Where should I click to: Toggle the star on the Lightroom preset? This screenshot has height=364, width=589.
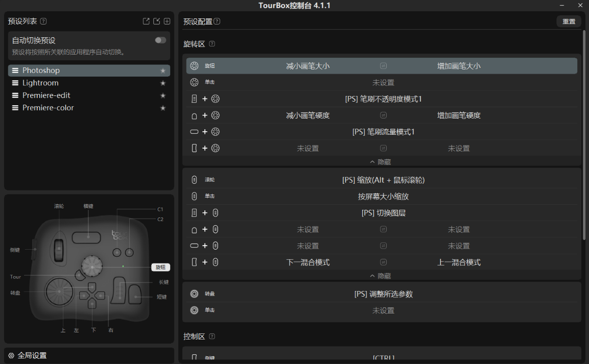coord(163,83)
